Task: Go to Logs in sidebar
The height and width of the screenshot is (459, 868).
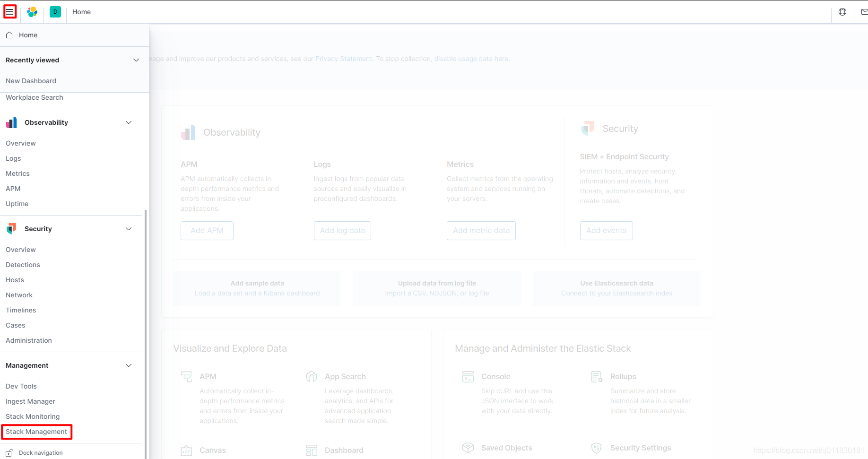Action: tap(13, 158)
